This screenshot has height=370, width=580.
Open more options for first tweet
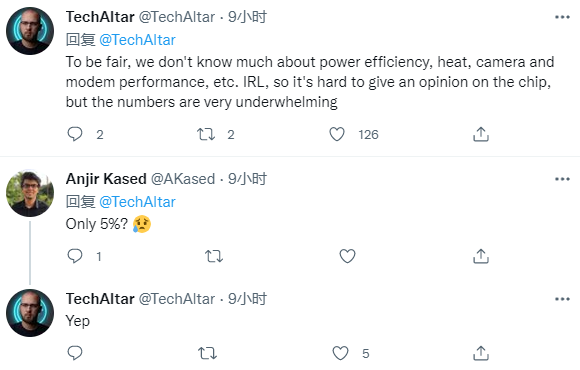[562, 17]
